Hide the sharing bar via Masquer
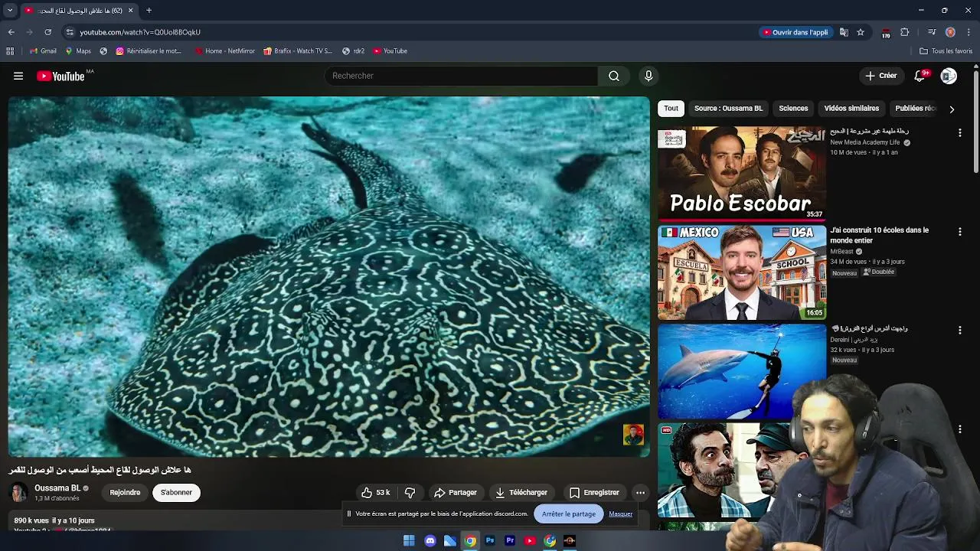This screenshot has width=980, height=551. pyautogui.click(x=621, y=514)
